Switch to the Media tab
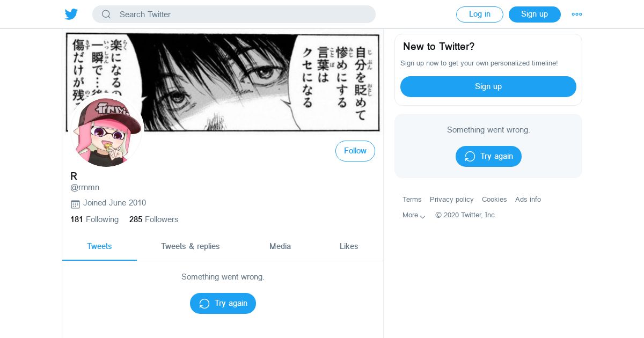 pos(280,246)
